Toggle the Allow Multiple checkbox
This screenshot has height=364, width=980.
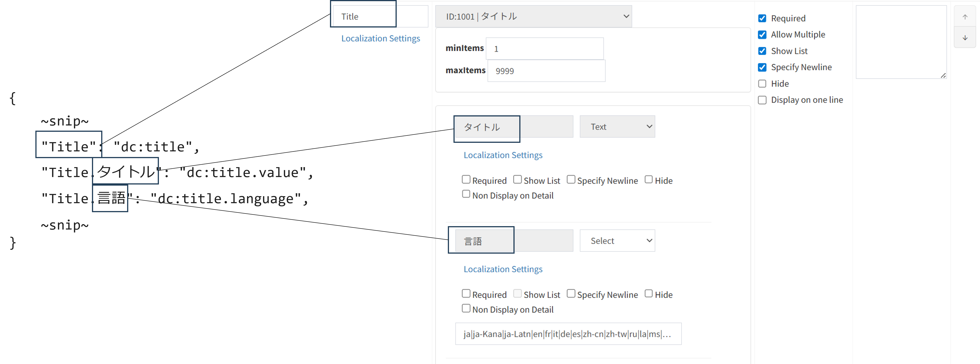762,35
